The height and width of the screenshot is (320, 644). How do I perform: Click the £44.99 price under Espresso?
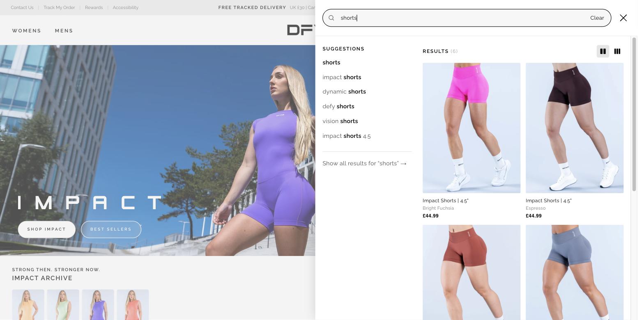(534, 216)
